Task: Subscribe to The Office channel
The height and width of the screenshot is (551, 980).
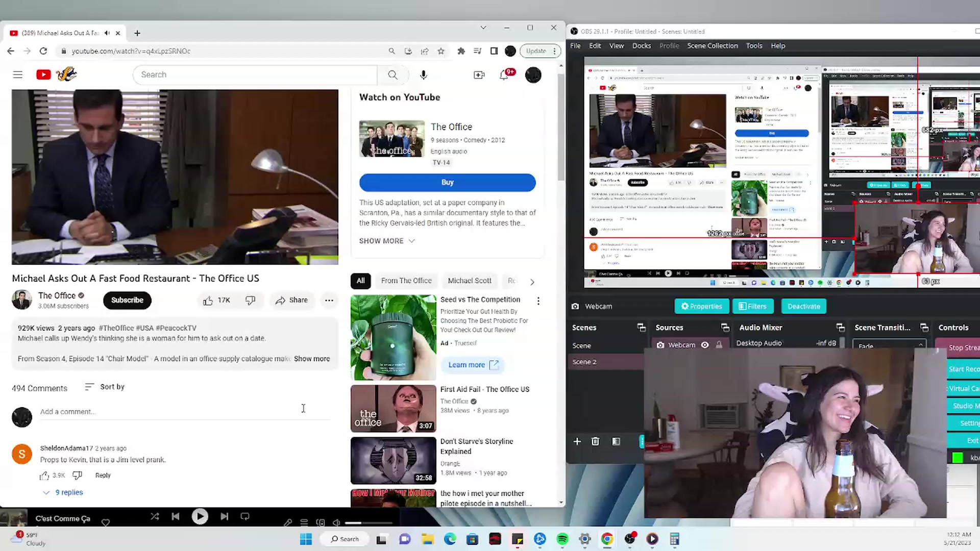Action: tap(127, 300)
